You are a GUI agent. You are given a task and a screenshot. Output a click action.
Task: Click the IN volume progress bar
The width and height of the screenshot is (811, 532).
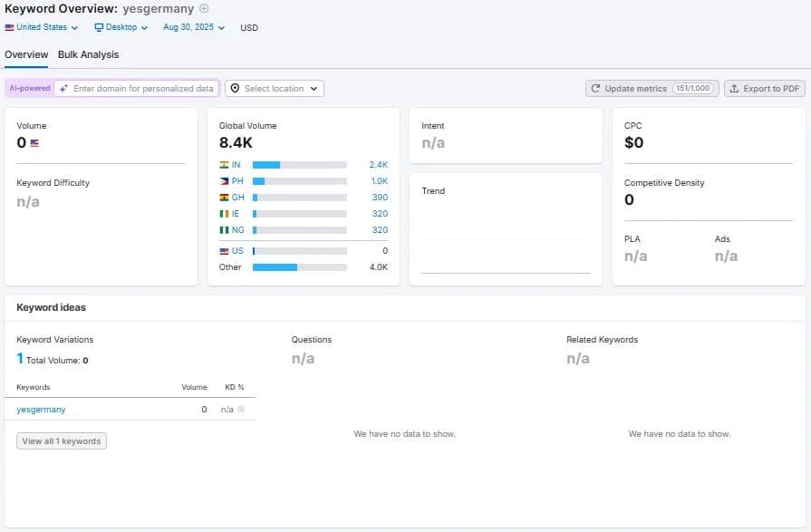click(299, 165)
